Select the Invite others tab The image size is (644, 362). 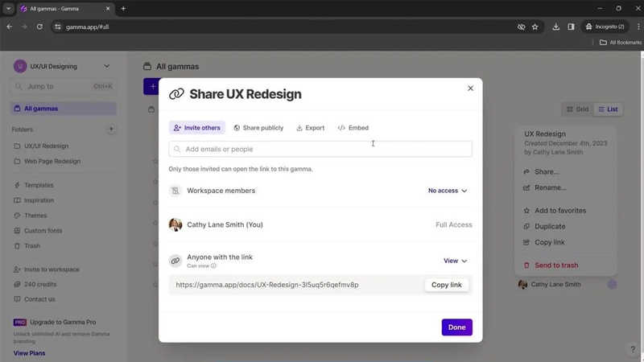click(x=196, y=128)
